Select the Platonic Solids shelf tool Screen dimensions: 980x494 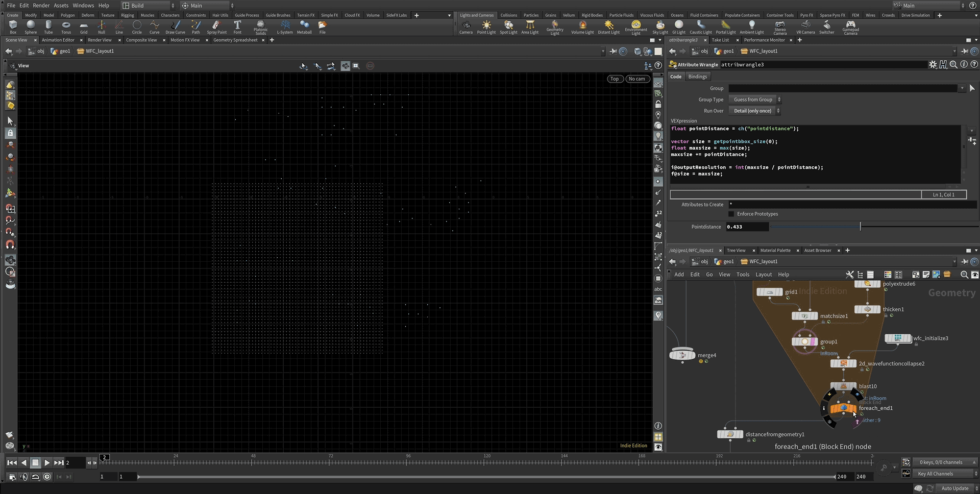tap(260, 28)
